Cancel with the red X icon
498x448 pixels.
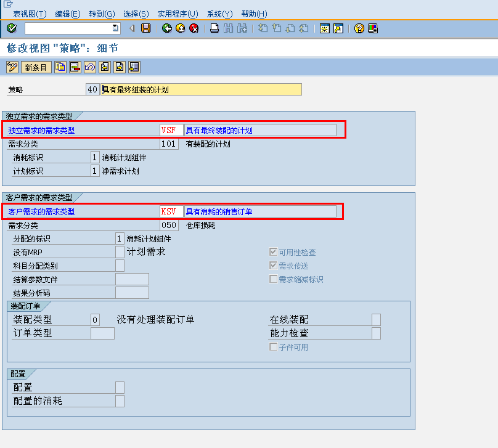[194, 28]
